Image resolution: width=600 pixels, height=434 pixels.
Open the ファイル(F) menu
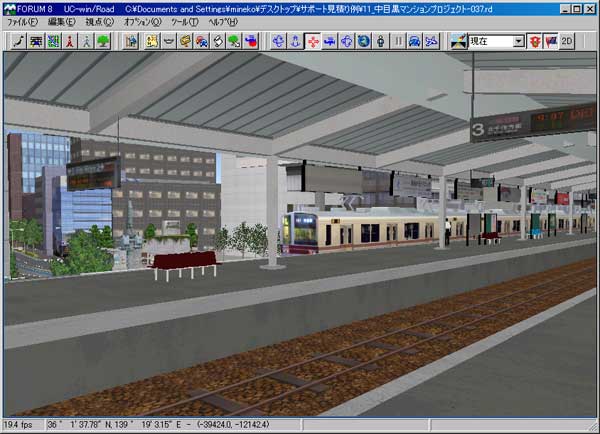tap(22, 22)
